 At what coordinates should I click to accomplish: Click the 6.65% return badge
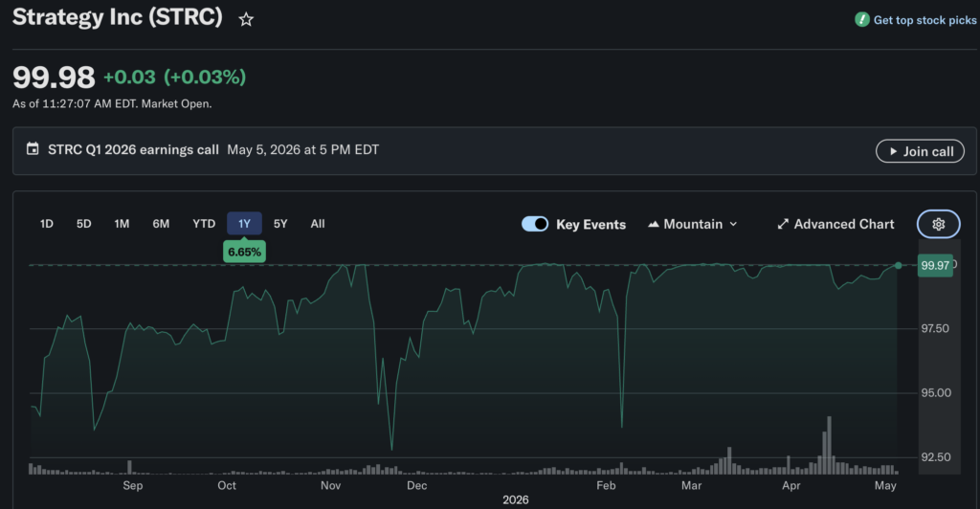(244, 252)
